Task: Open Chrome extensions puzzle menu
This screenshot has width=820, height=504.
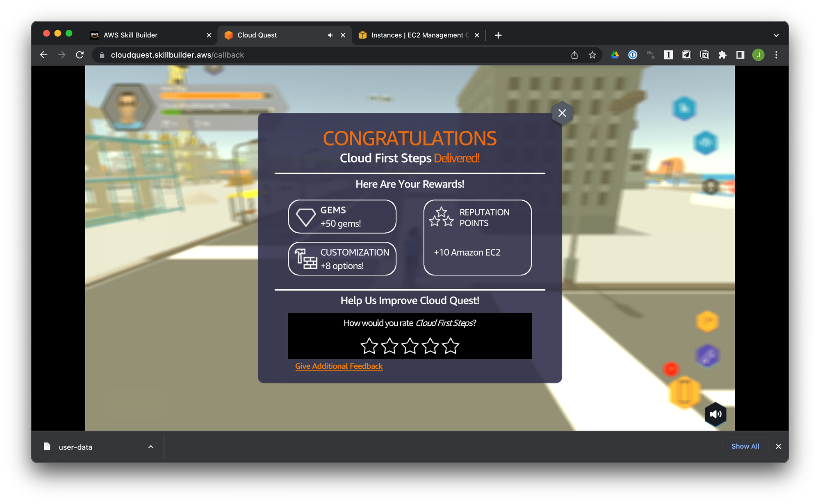Action: (722, 55)
